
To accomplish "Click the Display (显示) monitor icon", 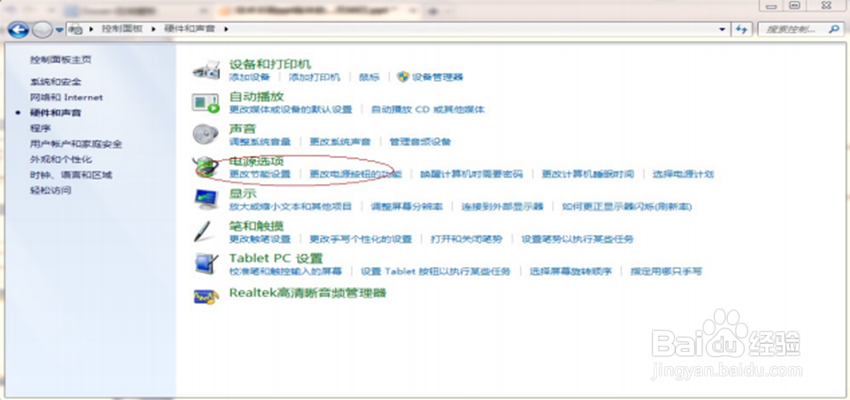I will tap(206, 199).
